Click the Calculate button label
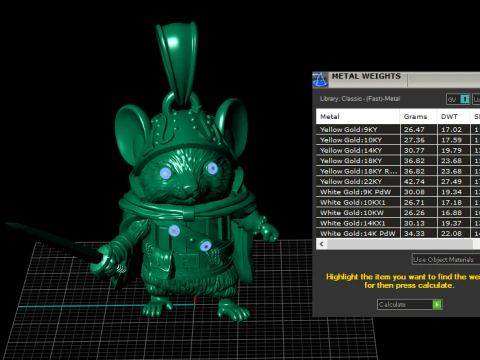The width and height of the screenshot is (480, 360). tap(392, 304)
